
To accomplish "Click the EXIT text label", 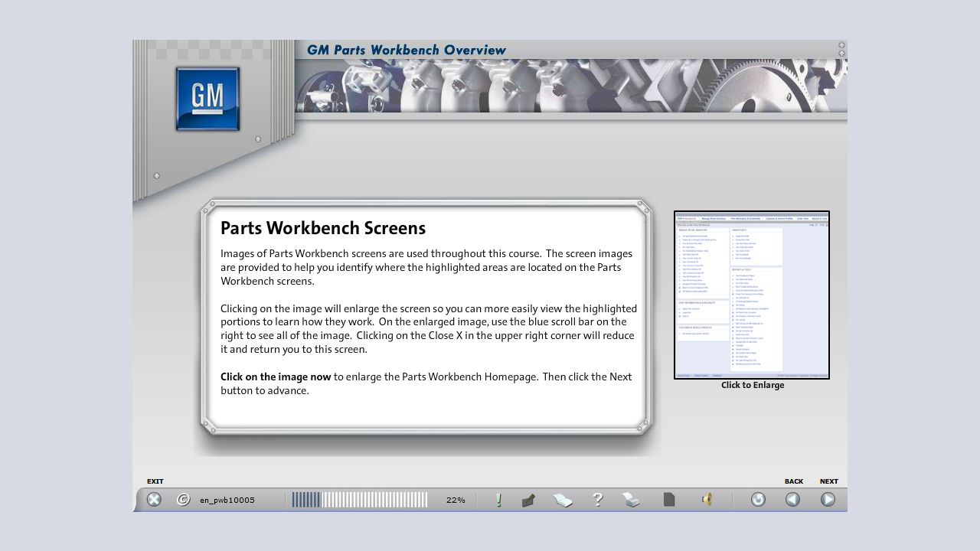I will click(155, 481).
